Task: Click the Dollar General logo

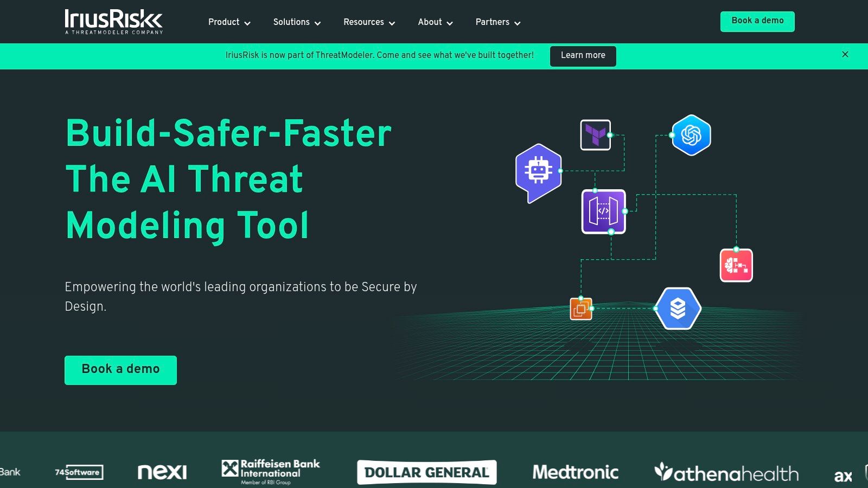Action: click(427, 472)
